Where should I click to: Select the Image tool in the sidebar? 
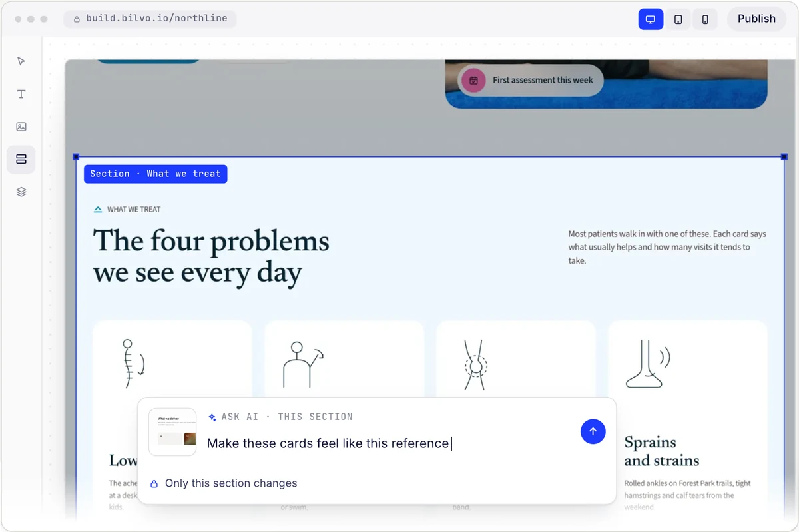click(x=21, y=127)
